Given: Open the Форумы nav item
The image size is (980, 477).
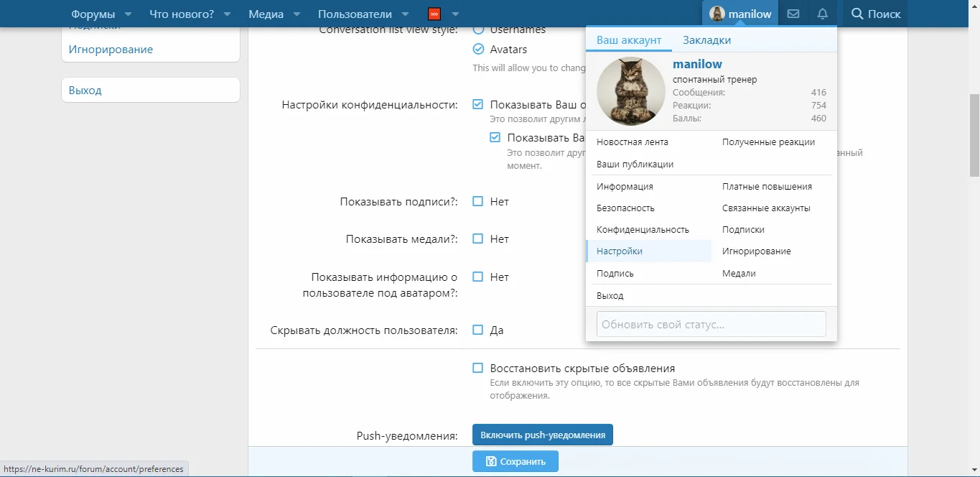Looking at the screenshot, I should [93, 14].
